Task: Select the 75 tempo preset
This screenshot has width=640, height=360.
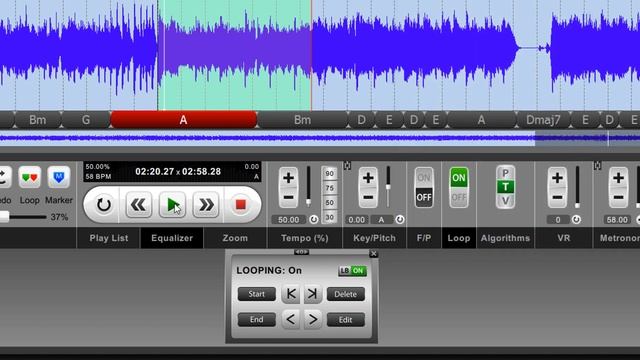Action: coord(329,188)
